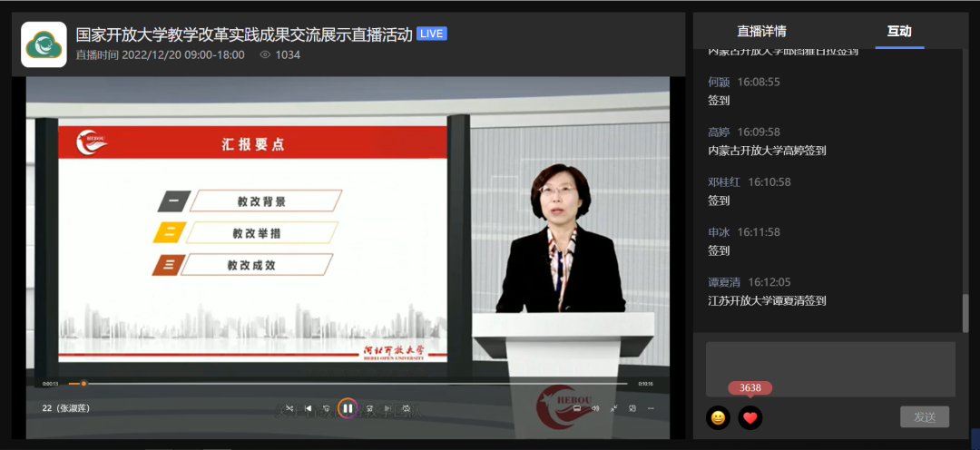Click the shuffle icon in player controls
This screenshot has width=980, height=450.
pyautogui.click(x=289, y=408)
